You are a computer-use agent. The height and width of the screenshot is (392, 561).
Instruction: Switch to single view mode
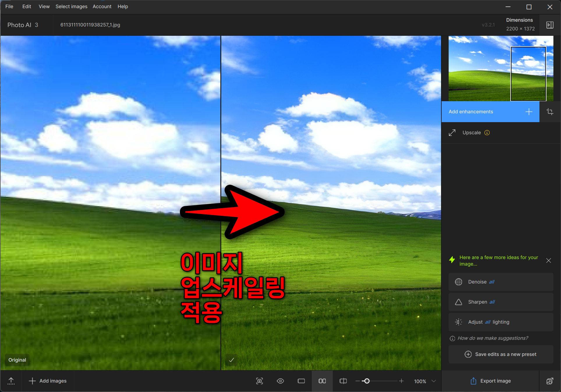tap(301, 381)
